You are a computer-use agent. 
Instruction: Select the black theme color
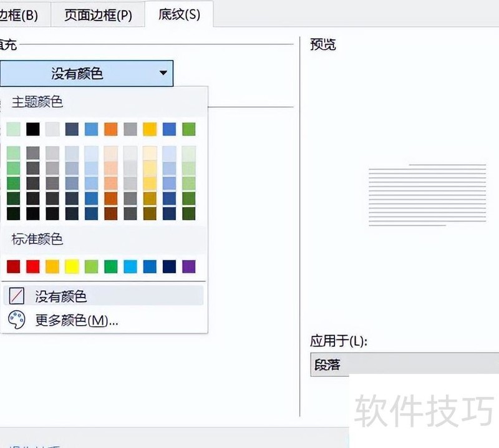click(32, 129)
